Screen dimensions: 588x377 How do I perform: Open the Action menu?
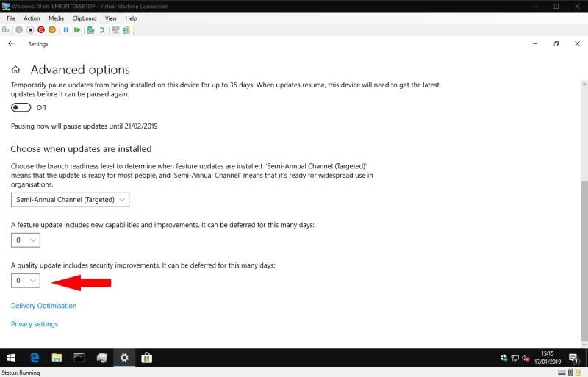tap(32, 18)
